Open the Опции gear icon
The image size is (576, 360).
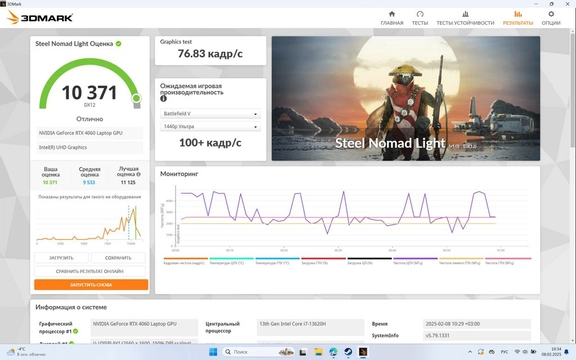[x=551, y=14]
